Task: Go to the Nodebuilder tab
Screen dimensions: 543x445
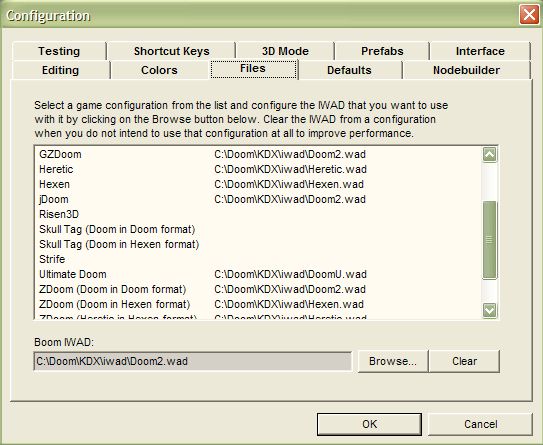Action: coord(466,70)
